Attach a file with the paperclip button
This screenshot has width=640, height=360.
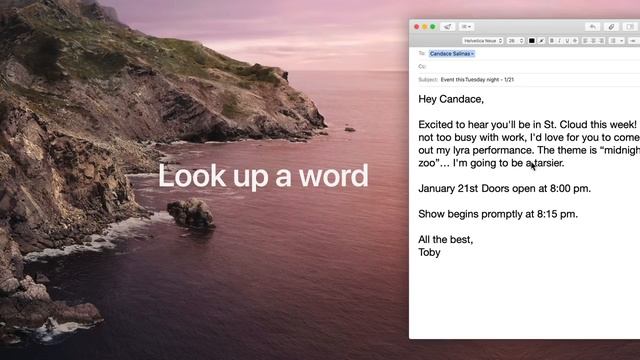(611, 27)
